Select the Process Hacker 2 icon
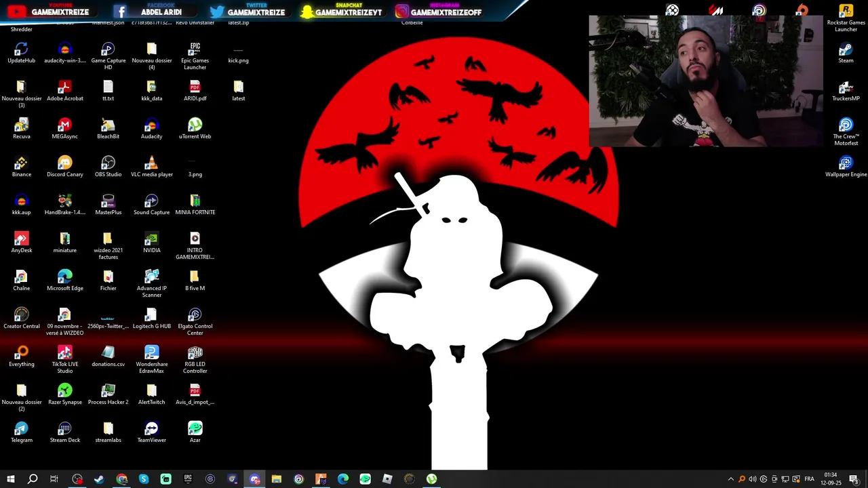The width and height of the screenshot is (868, 488). (108, 394)
